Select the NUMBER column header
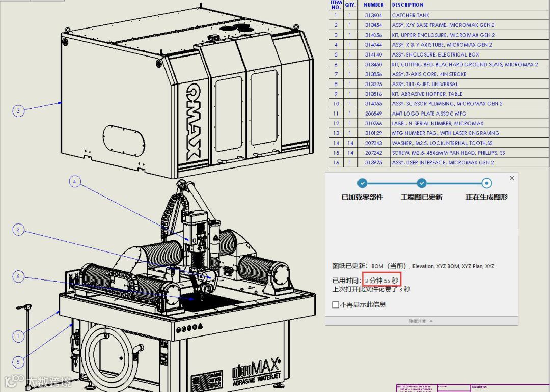The image size is (550, 392). [374, 5]
